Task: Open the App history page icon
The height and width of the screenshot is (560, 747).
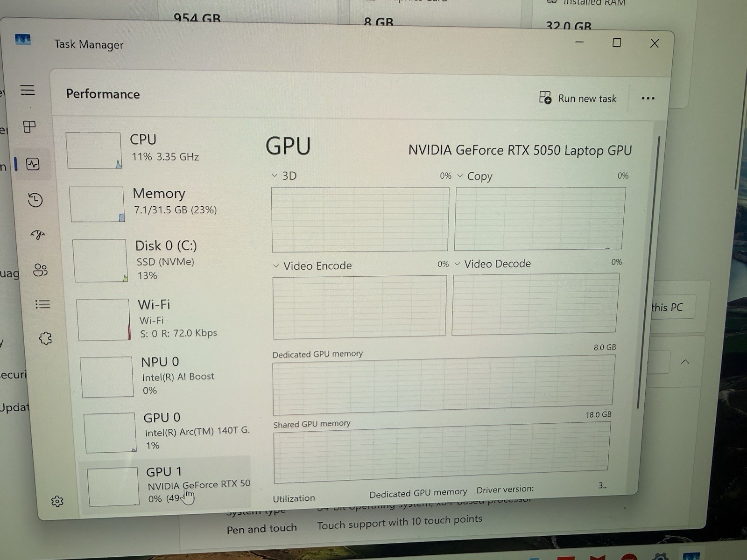Action: (x=35, y=200)
